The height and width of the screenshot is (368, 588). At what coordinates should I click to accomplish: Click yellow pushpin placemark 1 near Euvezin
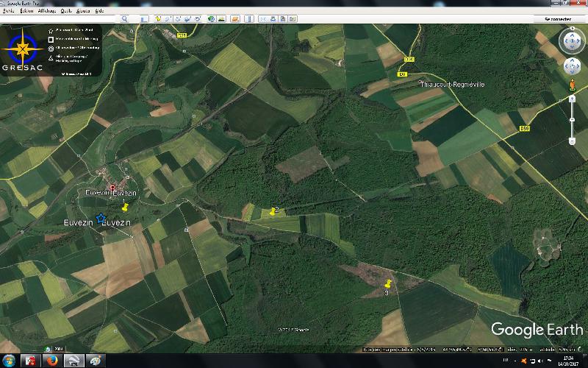tap(125, 208)
